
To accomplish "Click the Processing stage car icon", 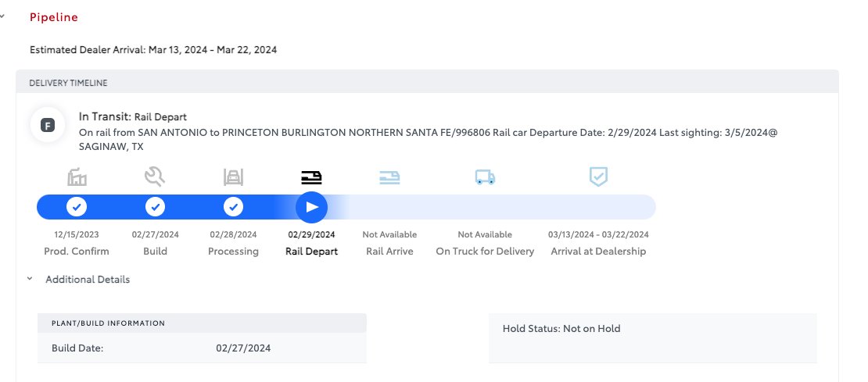I will coord(234,177).
